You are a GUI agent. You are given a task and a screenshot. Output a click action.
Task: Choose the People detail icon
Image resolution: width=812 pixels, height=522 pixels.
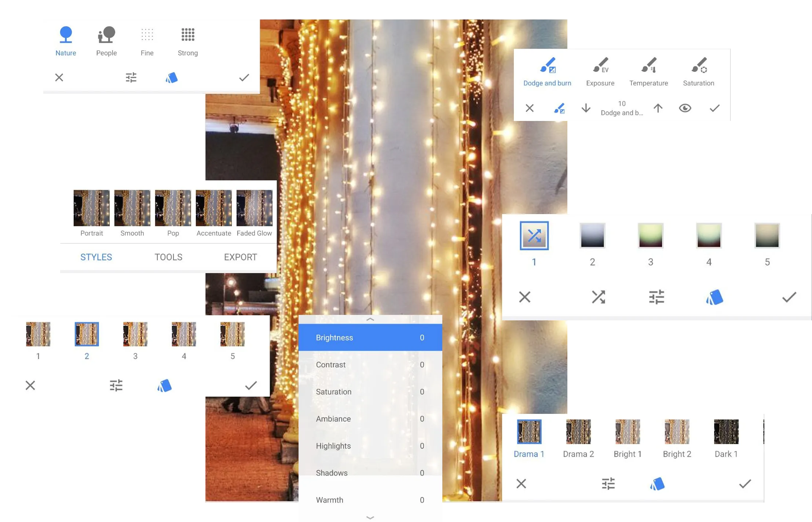pyautogui.click(x=106, y=35)
